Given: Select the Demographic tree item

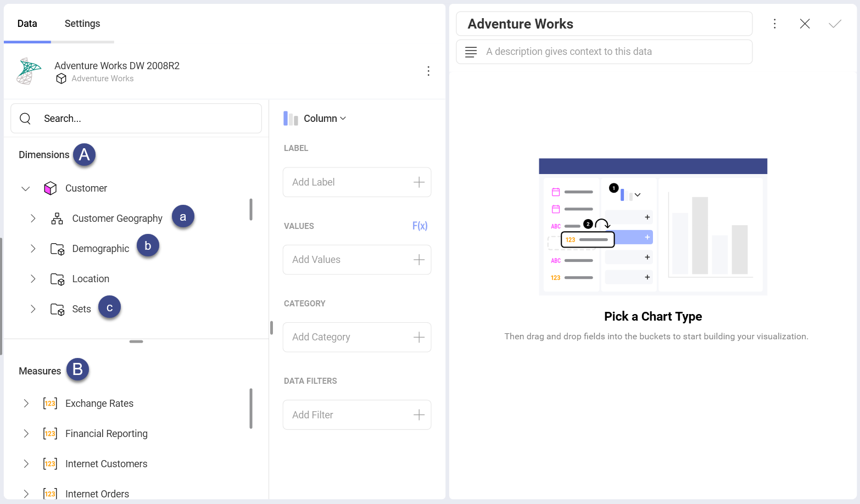Looking at the screenshot, I should point(101,249).
